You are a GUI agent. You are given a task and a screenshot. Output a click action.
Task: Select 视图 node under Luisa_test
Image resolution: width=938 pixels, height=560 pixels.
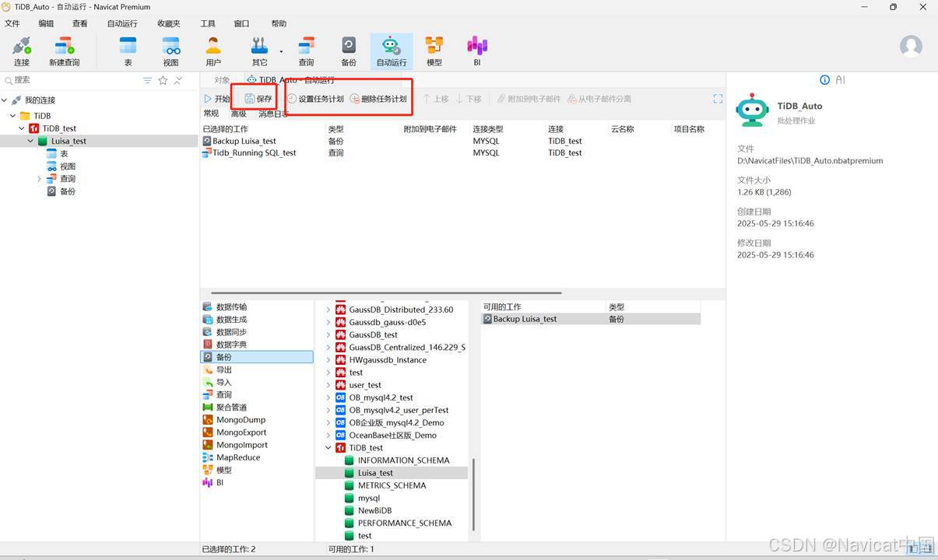click(61, 166)
